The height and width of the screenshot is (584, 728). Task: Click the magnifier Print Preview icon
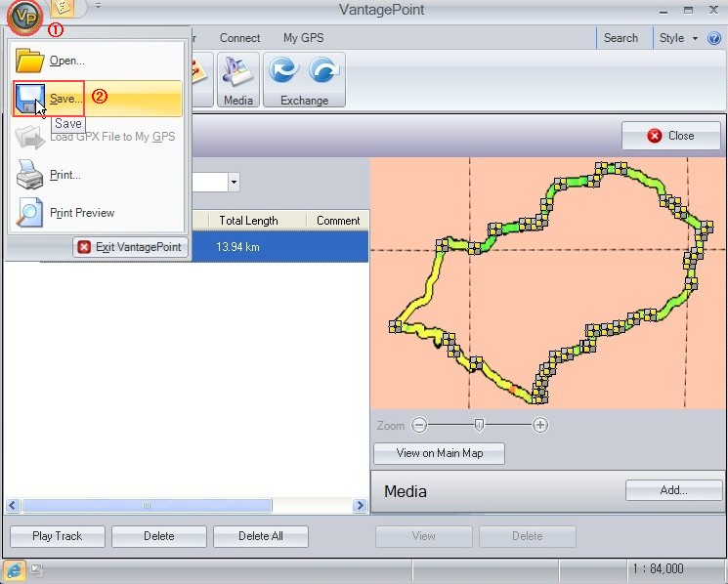(29, 213)
